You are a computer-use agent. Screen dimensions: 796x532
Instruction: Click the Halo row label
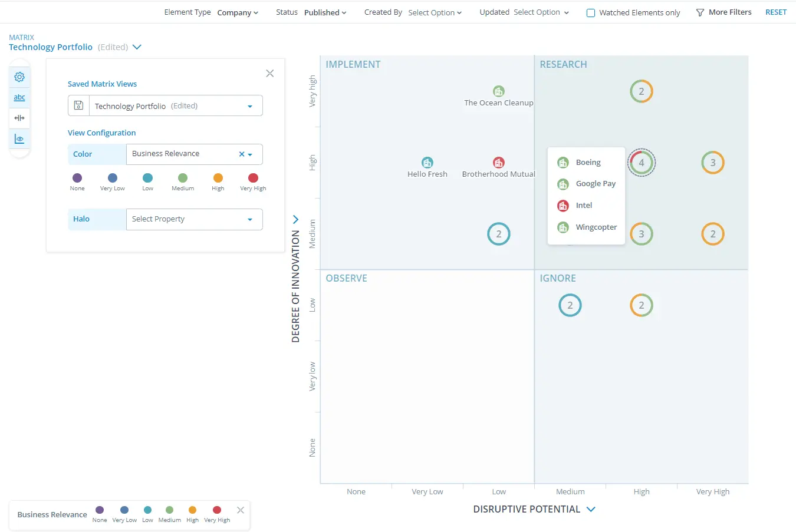[81, 219]
